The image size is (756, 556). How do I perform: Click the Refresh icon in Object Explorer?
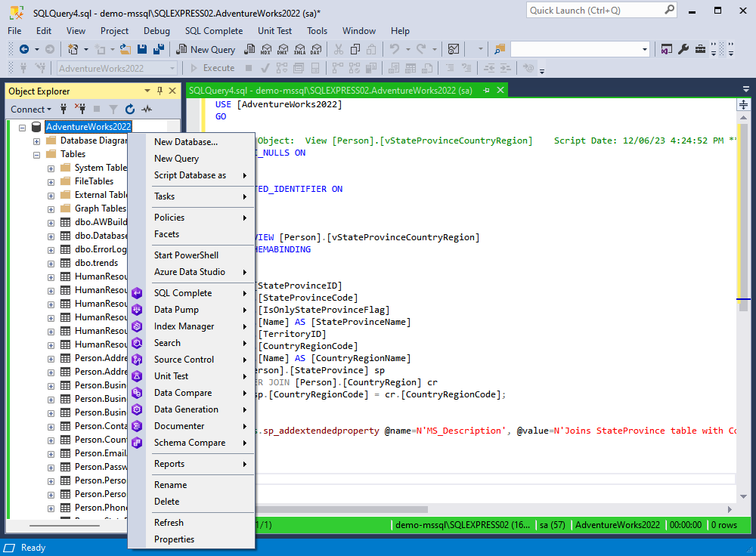[x=129, y=110]
